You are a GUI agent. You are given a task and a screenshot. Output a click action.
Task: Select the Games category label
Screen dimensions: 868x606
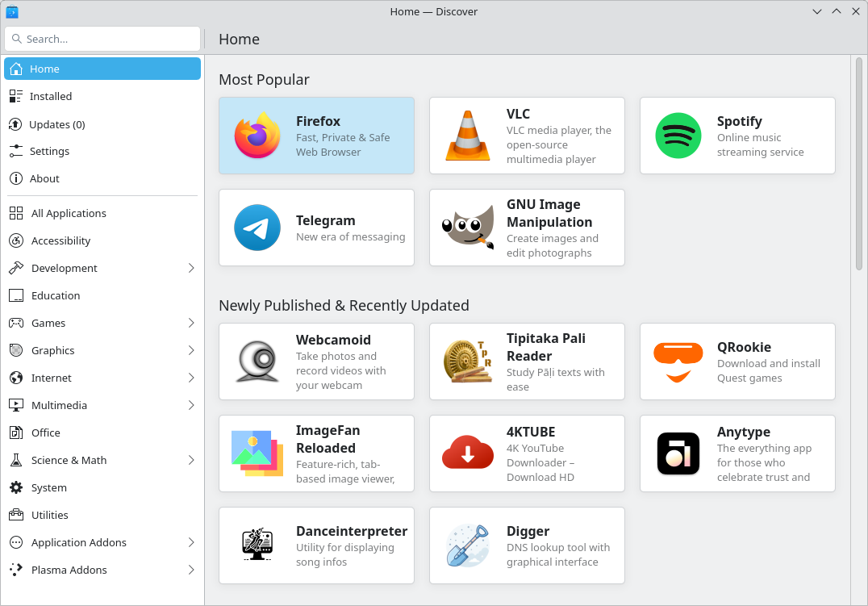click(48, 323)
